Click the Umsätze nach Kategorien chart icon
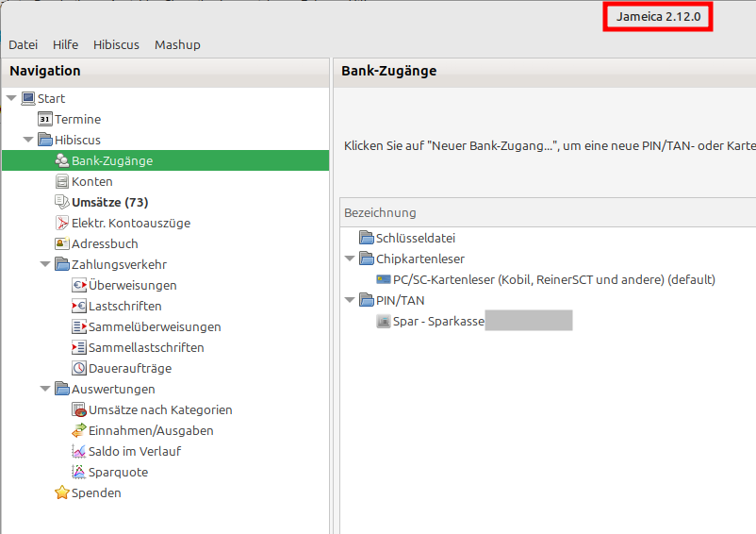This screenshot has height=534, width=756. click(79, 410)
